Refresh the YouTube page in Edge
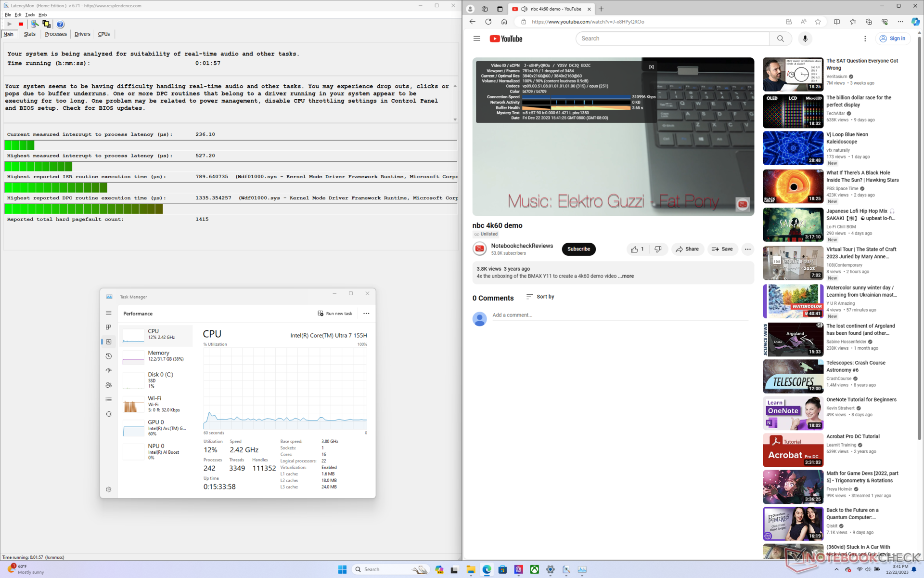924x578 pixels. [488, 22]
